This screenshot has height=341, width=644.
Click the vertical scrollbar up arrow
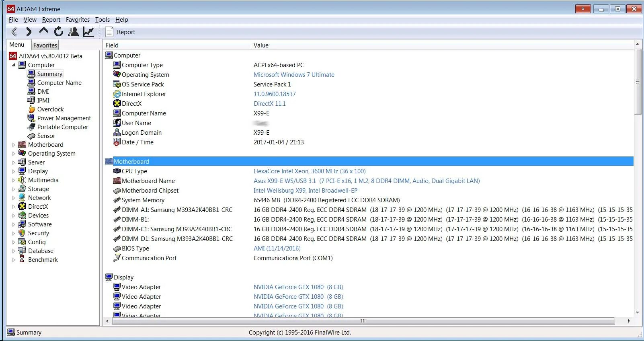tap(638, 43)
